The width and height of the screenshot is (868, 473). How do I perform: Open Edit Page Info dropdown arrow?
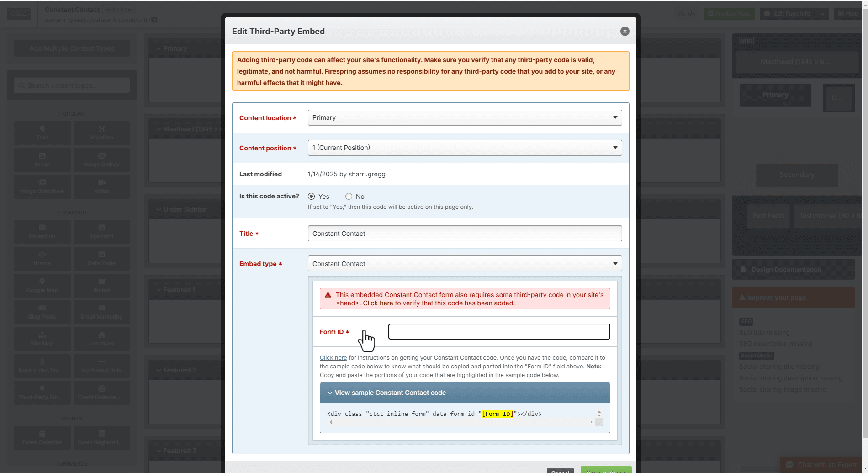click(822, 14)
